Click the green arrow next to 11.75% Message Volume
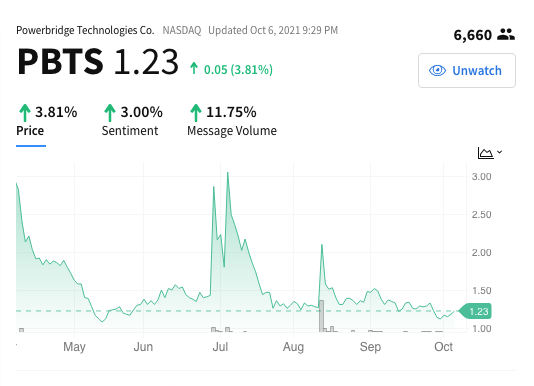This screenshot has height=386, width=534. point(195,113)
